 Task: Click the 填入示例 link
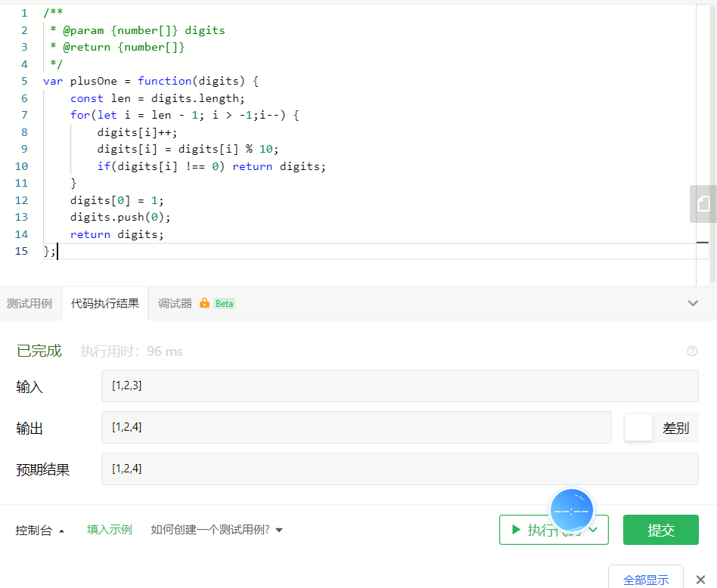pos(109,530)
